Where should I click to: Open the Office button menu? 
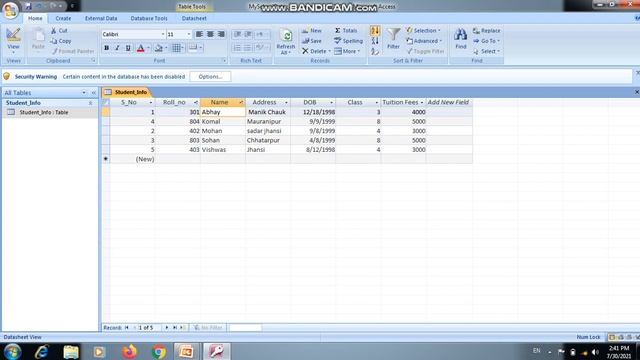(x=10, y=10)
